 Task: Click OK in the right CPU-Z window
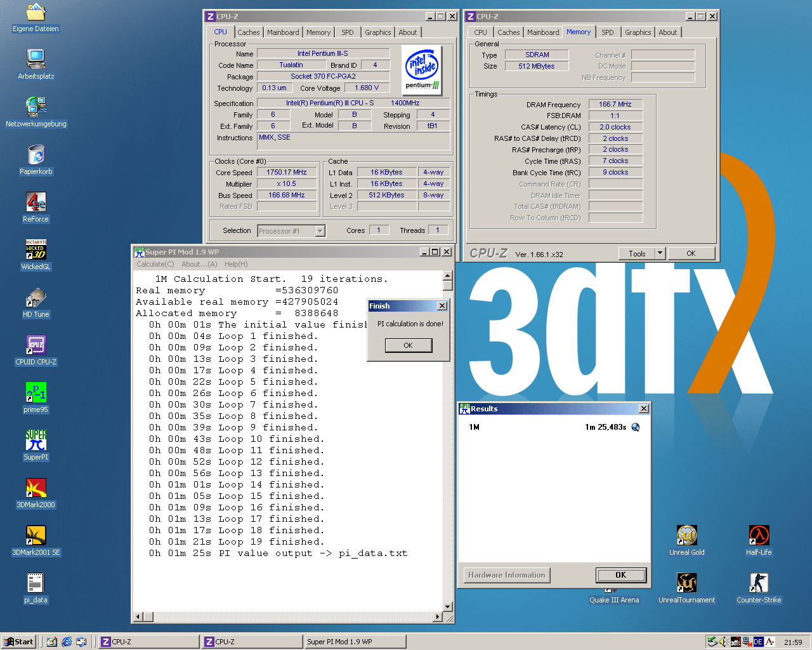tap(691, 253)
